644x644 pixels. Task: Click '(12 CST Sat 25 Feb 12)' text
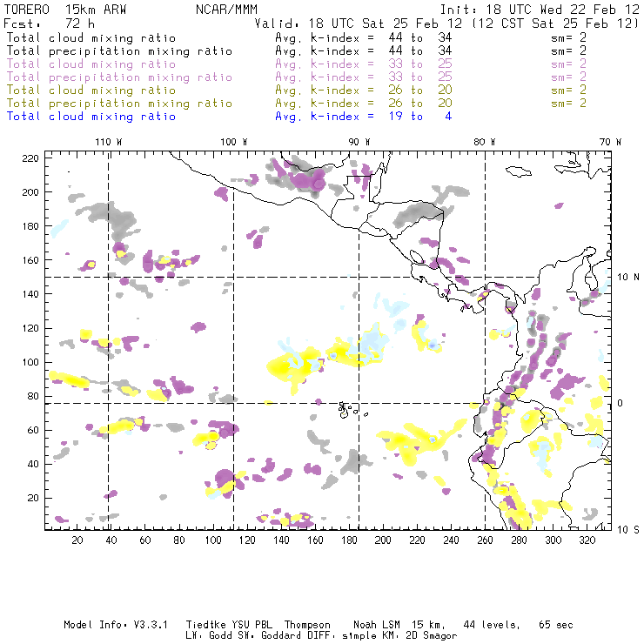(x=555, y=23)
